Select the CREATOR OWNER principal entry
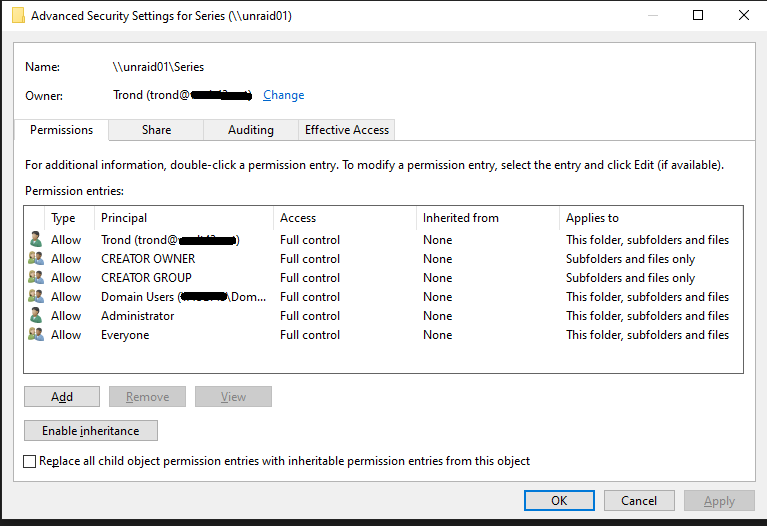The width and height of the screenshot is (767, 526). pos(148,259)
